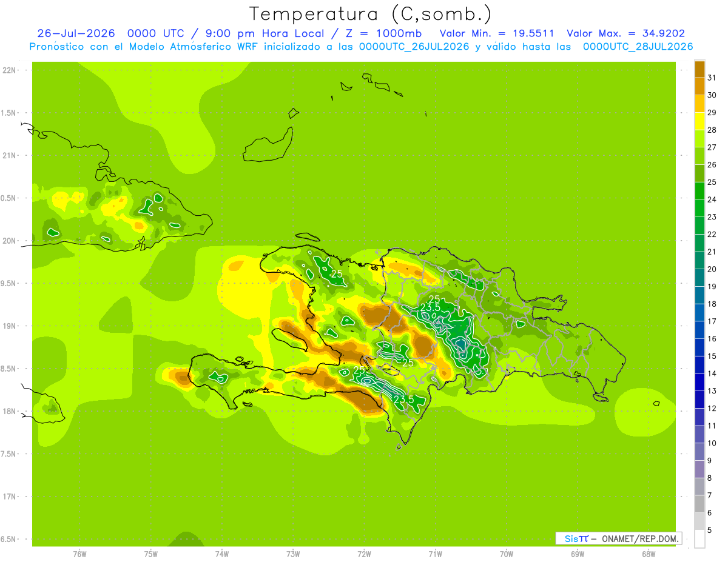This screenshot has height=562, width=728.
Task: Click the 76W longitude axis label
Action: coord(79,554)
